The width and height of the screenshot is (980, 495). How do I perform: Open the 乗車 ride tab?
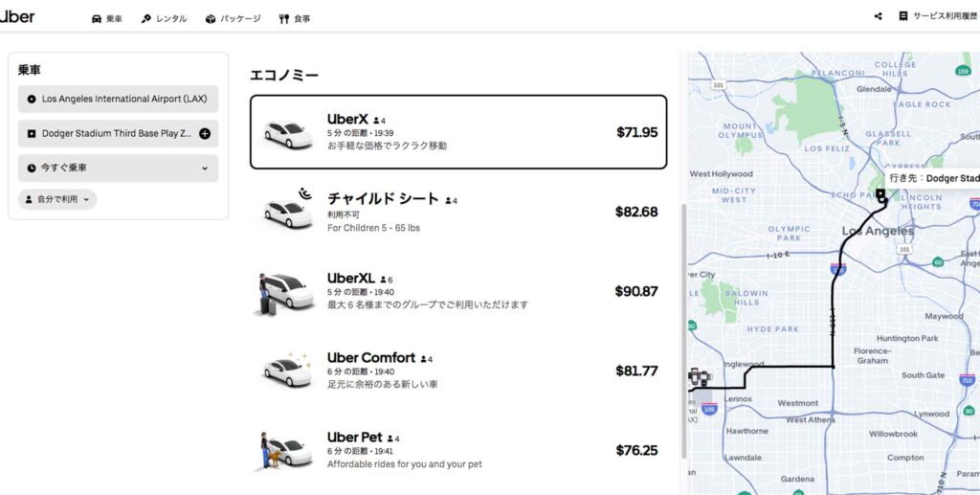point(106,18)
